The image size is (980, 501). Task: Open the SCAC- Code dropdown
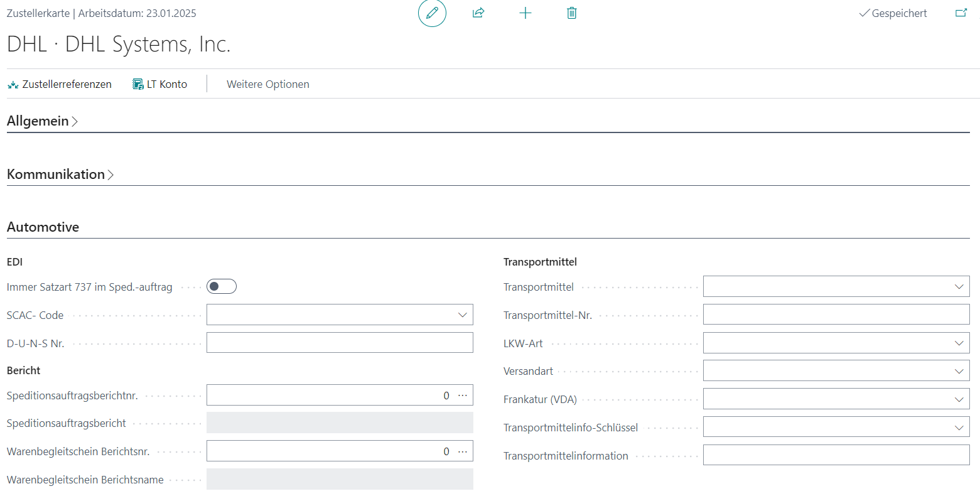coord(463,315)
